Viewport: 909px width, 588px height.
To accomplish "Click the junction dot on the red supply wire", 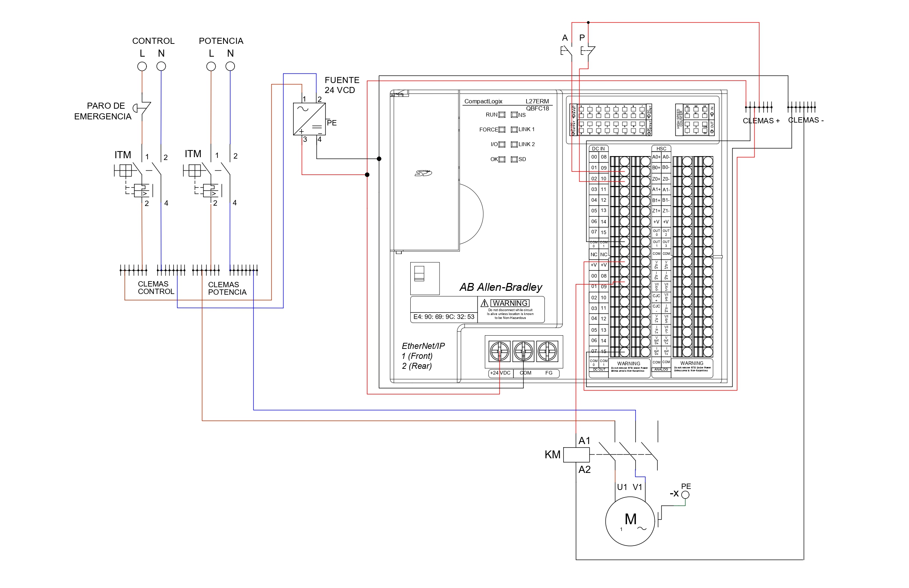I will tap(368, 175).
